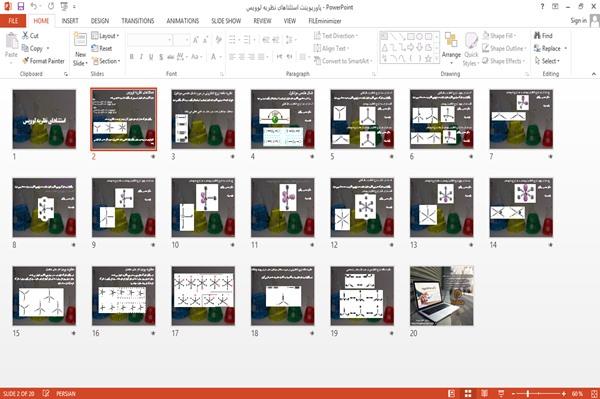Viewport: 600px width, 399px height.
Task: Switch to Normal view in status bar
Action: coord(452,394)
